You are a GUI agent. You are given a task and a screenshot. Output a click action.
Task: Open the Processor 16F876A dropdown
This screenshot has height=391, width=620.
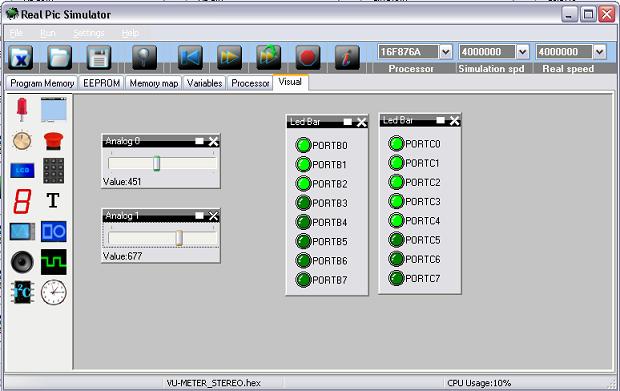coord(446,52)
